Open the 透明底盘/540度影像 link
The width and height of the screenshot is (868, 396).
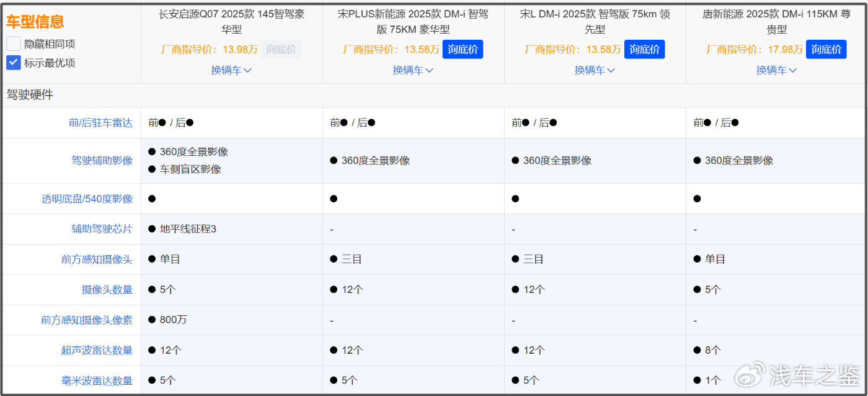click(87, 199)
